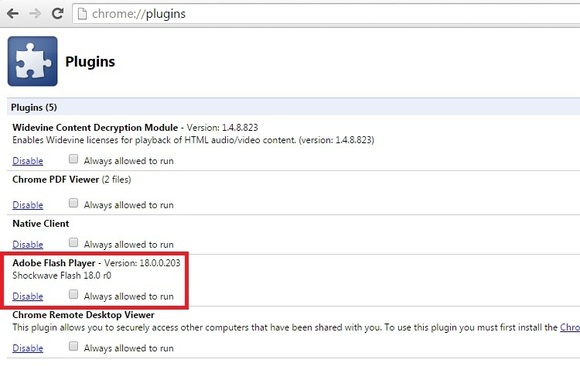The height and width of the screenshot is (387, 580).
Task: Reload the chrome://plugins page
Action: pyautogui.click(x=57, y=14)
